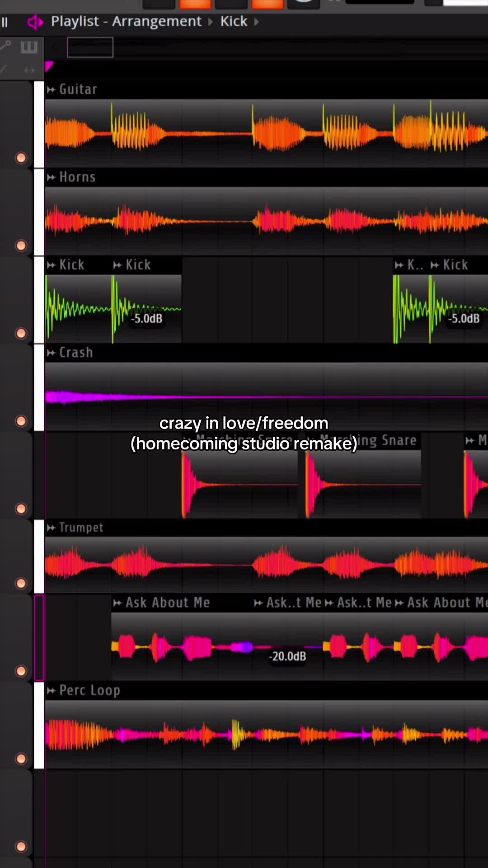Mute the Crash track
Image resolution: width=488 pixels, height=868 pixels.
tap(21, 421)
